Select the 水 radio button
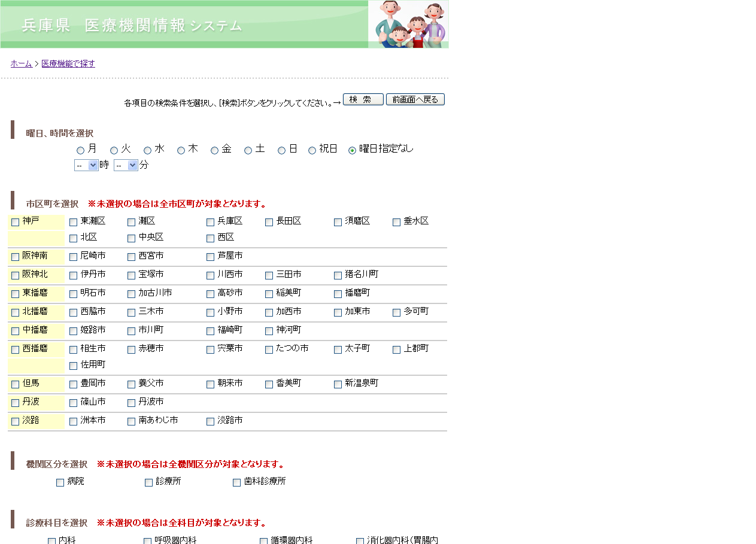The width and height of the screenshot is (756, 544). (148, 151)
